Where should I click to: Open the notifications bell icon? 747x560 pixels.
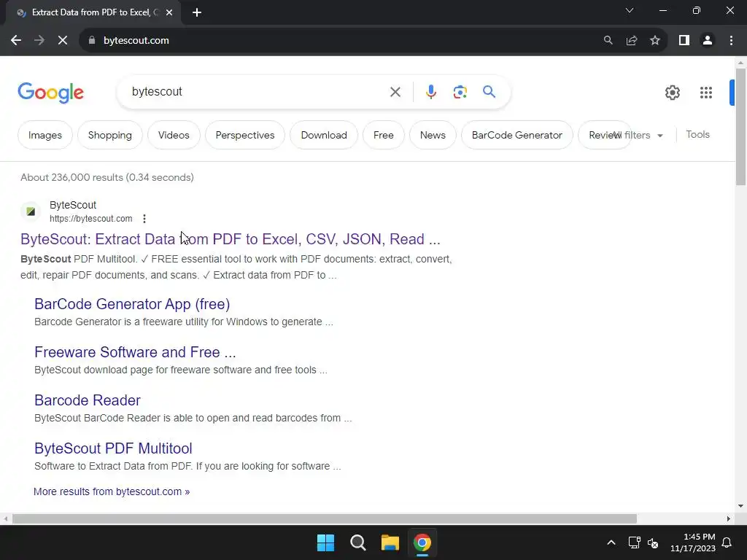(x=727, y=542)
